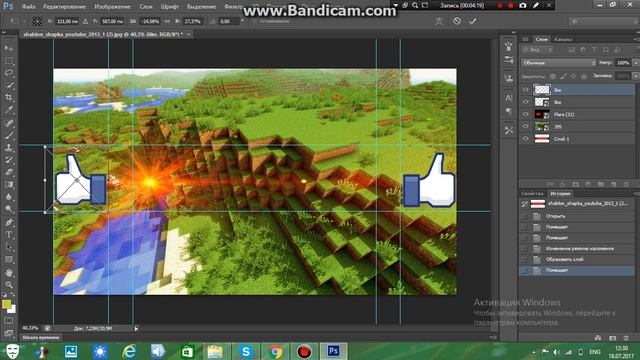Hide the 395 layer
The width and height of the screenshot is (640, 360).
point(525,127)
